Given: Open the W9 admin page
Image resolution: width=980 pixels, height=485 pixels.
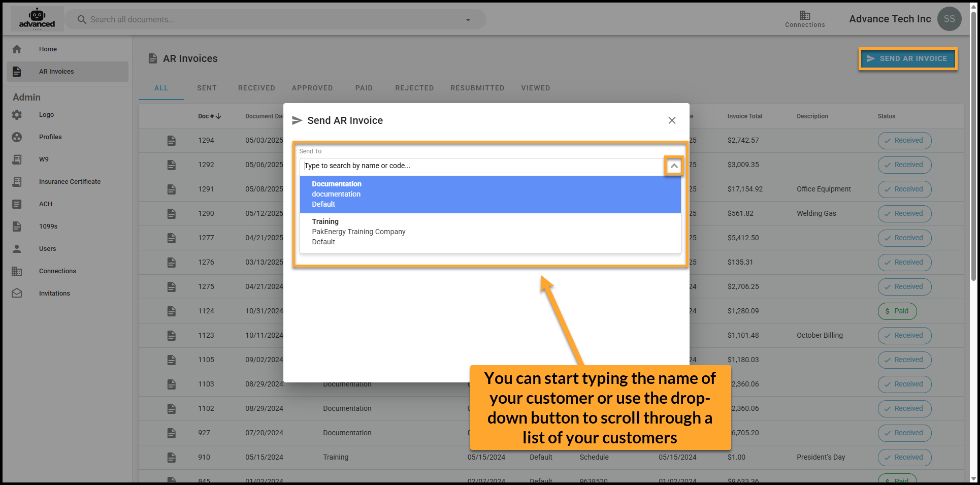Looking at the screenshot, I should [x=68, y=159].
